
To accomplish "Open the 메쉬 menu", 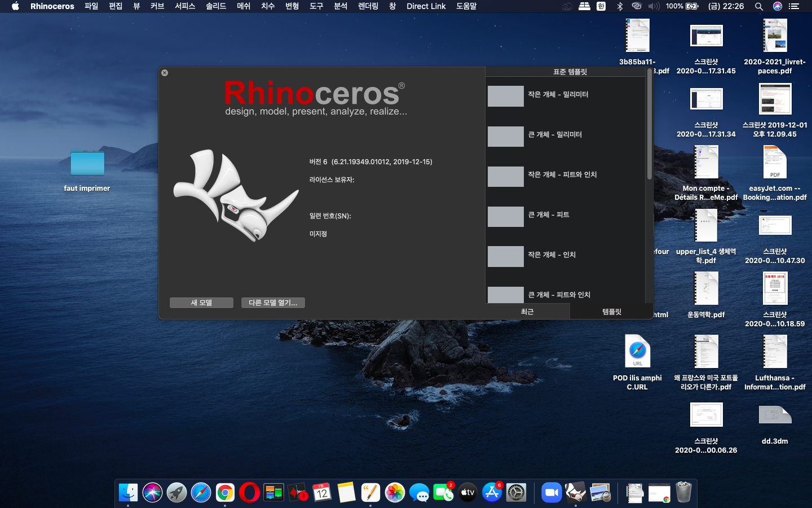I will click(x=244, y=6).
